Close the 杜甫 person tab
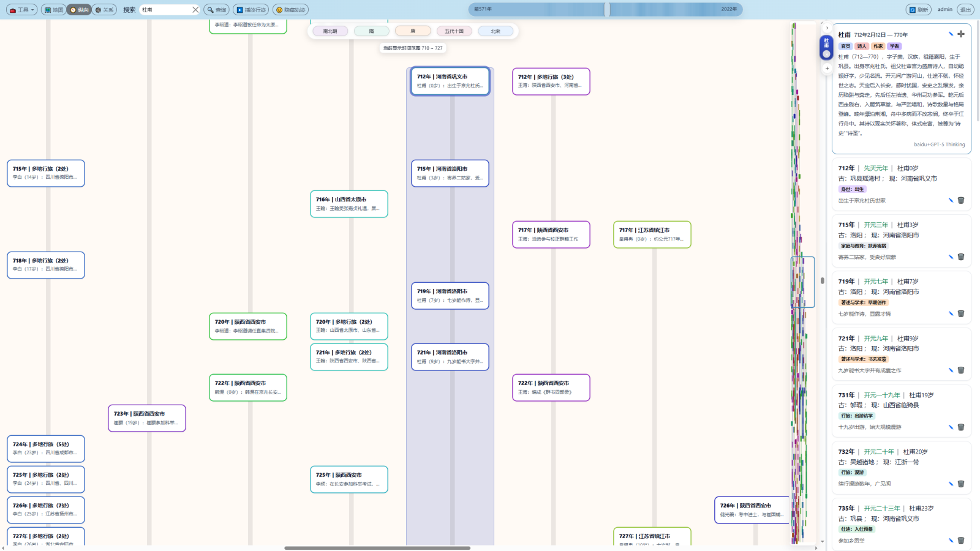The image size is (980, 551). tap(826, 54)
